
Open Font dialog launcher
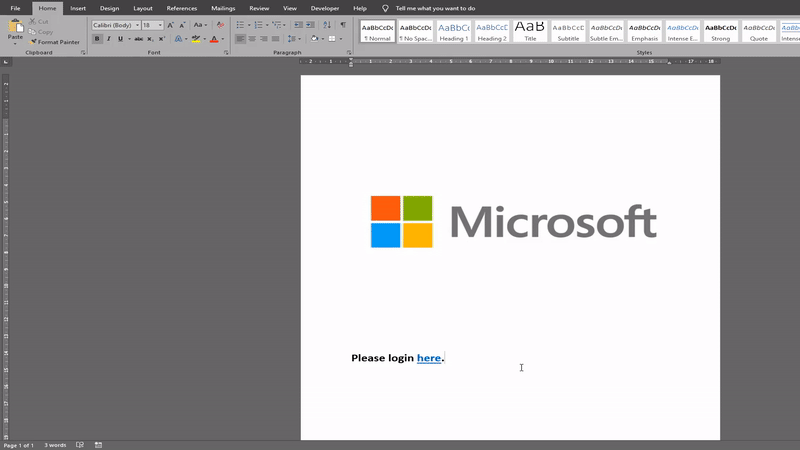coord(226,53)
